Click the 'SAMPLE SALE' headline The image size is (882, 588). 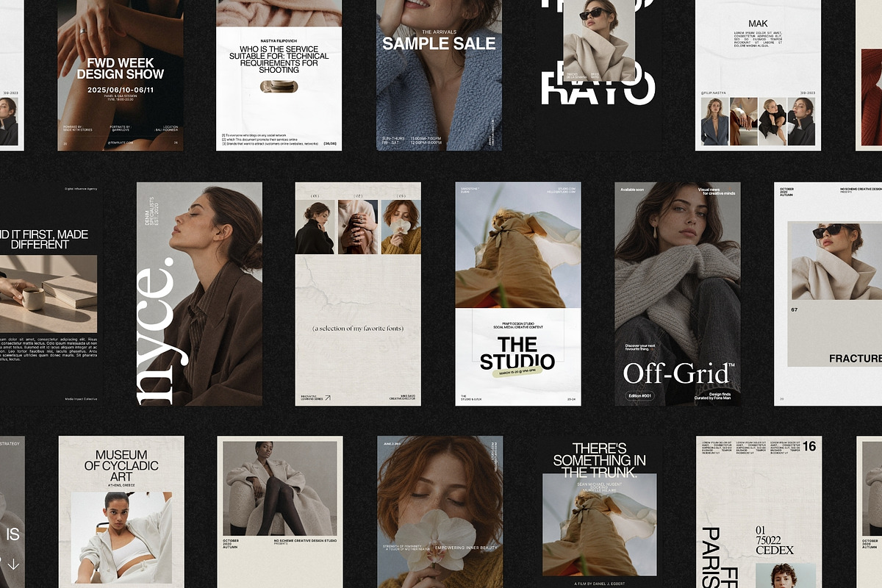[x=439, y=43]
